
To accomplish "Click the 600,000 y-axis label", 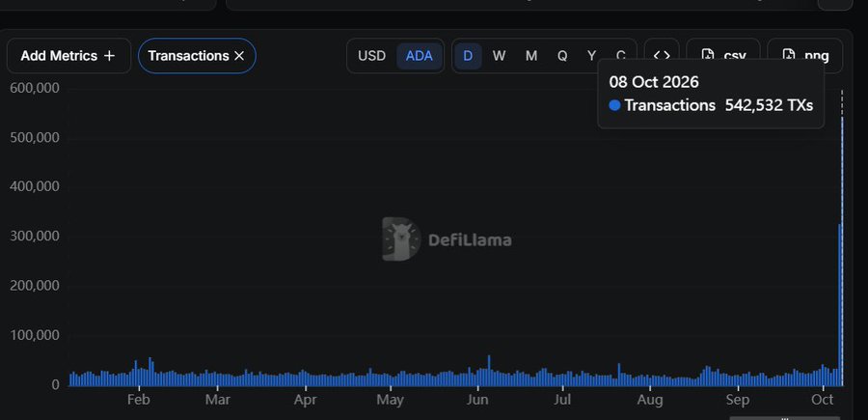I will [x=35, y=88].
